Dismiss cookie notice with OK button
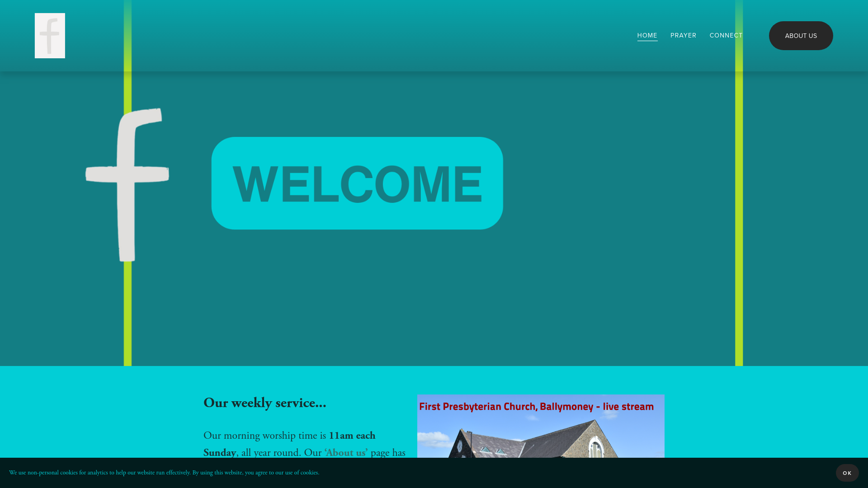The image size is (868, 488). [x=847, y=473]
